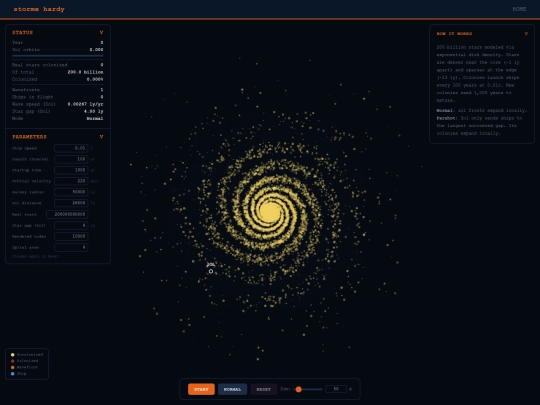Viewport: 540px width, 405px height.
Task: Click the storms hardy site title
Action: pyautogui.click(x=39, y=9)
